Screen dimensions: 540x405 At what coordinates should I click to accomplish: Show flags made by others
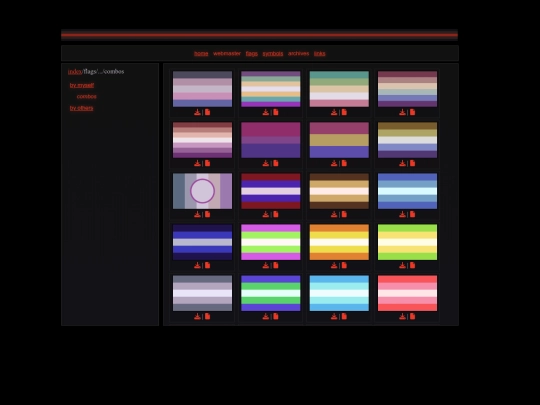(81, 108)
